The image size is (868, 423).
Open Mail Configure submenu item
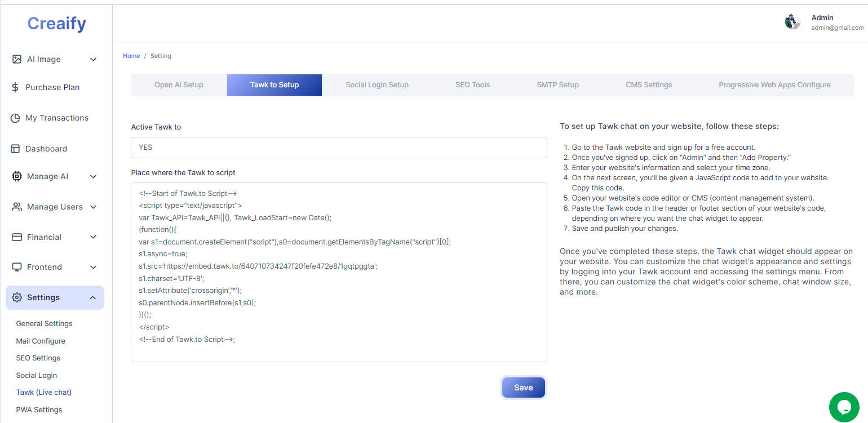point(41,341)
